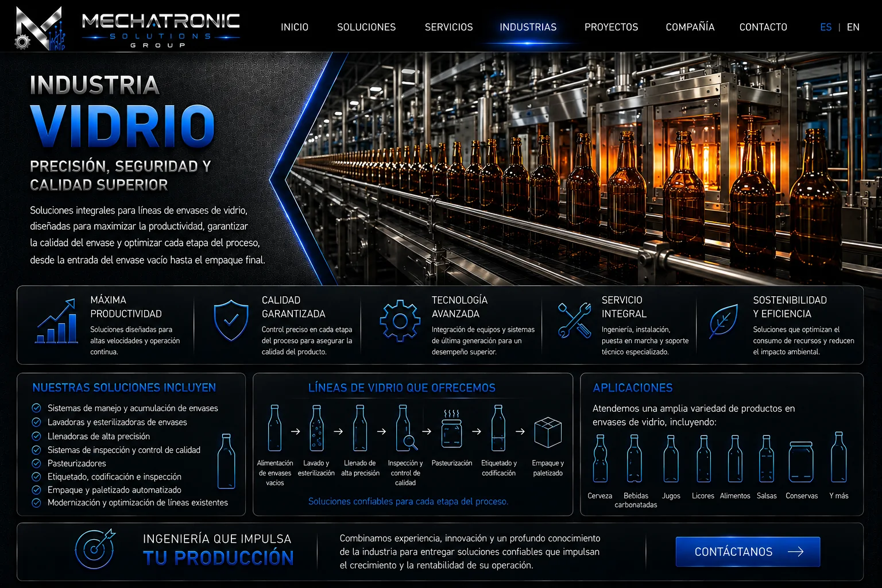Click the Alimentos bottle icon
This screenshot has height=588, width=882.
pyautogui.click(x=735, y=458)
